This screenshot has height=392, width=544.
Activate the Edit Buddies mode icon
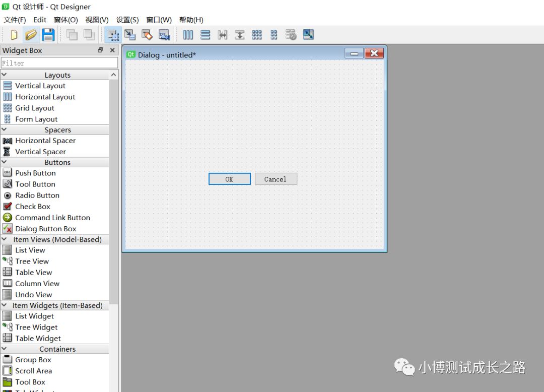(147, 35)
